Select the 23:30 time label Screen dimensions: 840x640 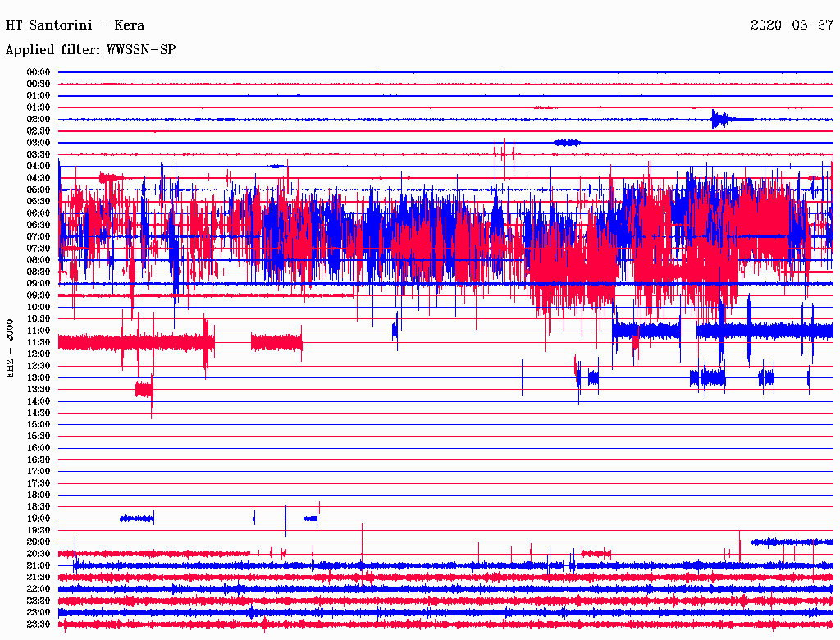pyautogui.click(x=39, y=625)
